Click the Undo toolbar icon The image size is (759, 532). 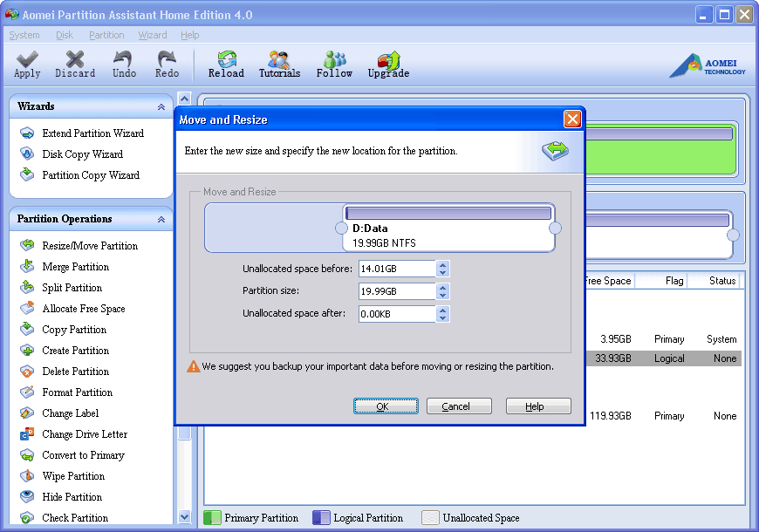pyautogui.click(x=124, y=65)
